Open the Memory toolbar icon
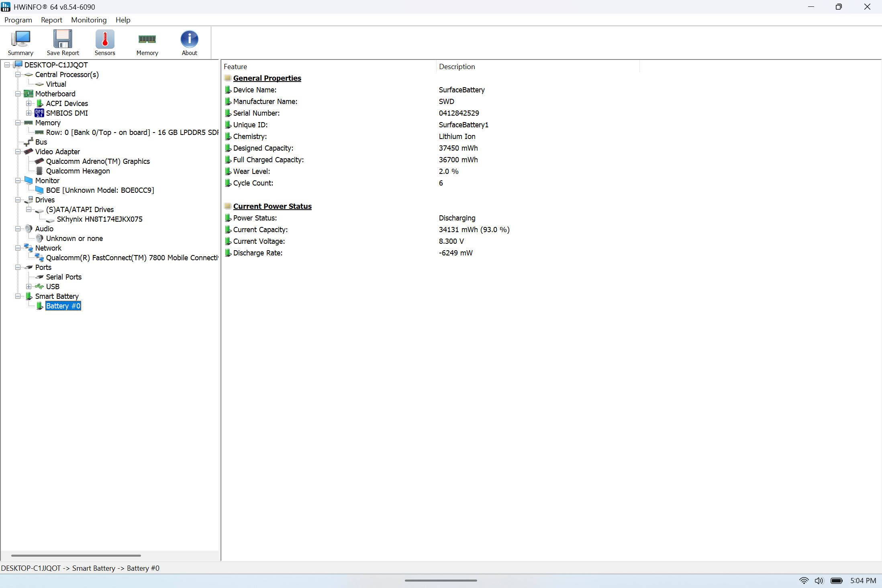Viewport: 882px width, 588px height. pos(147,43)
